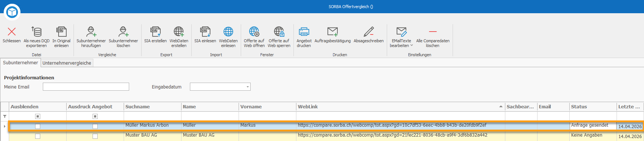
Task: Focus the Meine Email input field
Action: click(86, 87)
